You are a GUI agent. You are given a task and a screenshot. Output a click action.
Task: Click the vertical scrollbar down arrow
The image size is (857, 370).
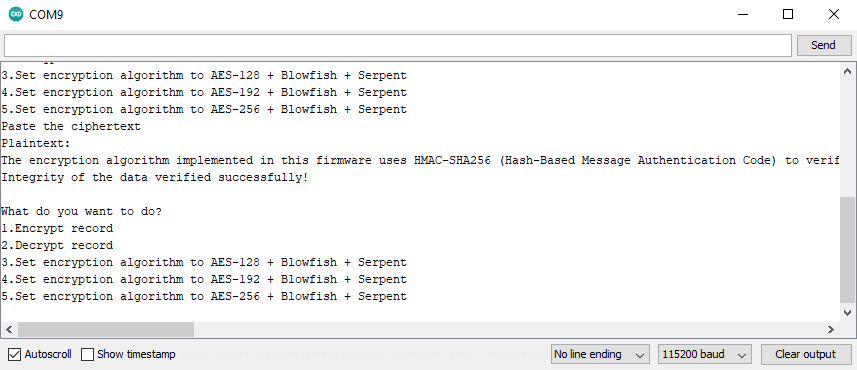click(x=848, y=313)
